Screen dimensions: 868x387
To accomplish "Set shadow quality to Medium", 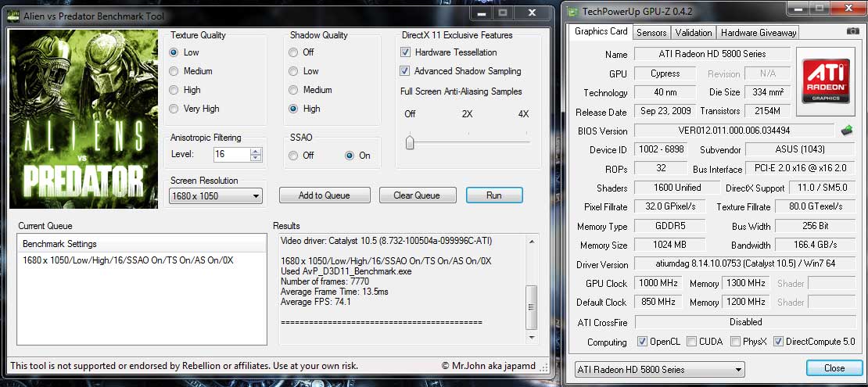I will (x=292, y=90).
